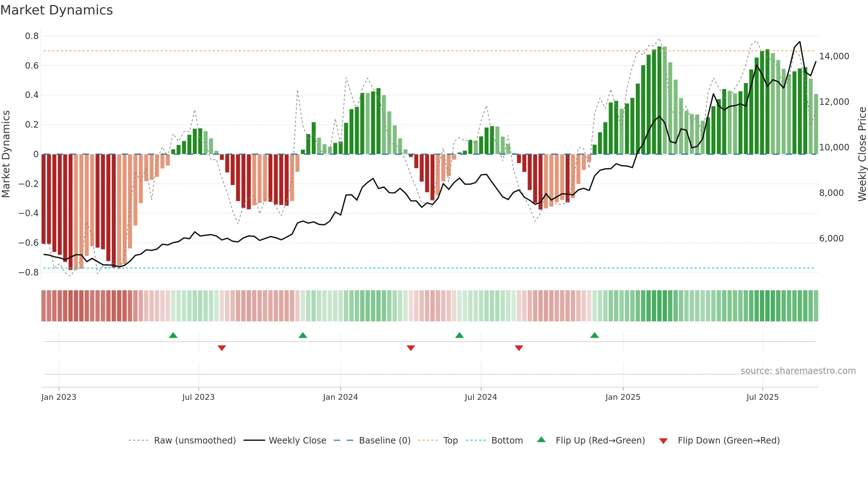Click the 12,000 price axis label
Screen dimensions: 868x488
click(x=834, y=102)
